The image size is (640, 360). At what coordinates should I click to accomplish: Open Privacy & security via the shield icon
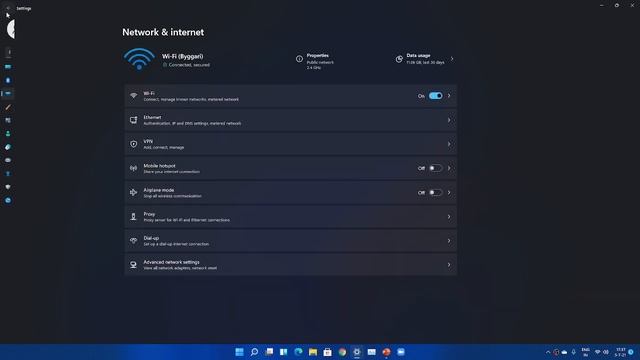pos(8,187)
